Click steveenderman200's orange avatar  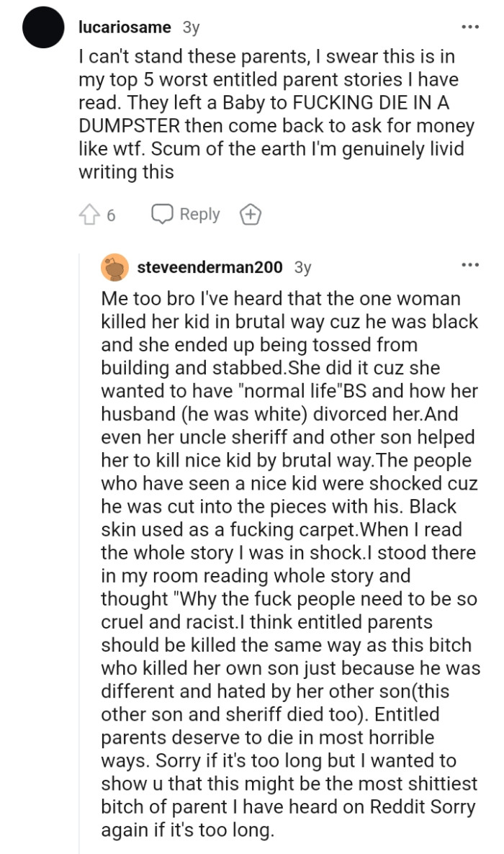coord(114,266)
